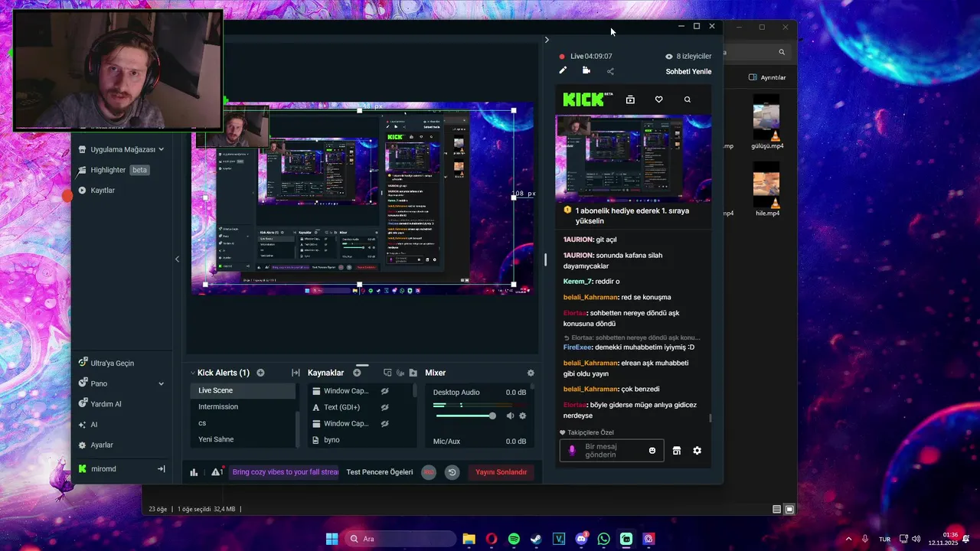
Task: Add a new scene next to Kick Alerts
Action: pos(260,373)
